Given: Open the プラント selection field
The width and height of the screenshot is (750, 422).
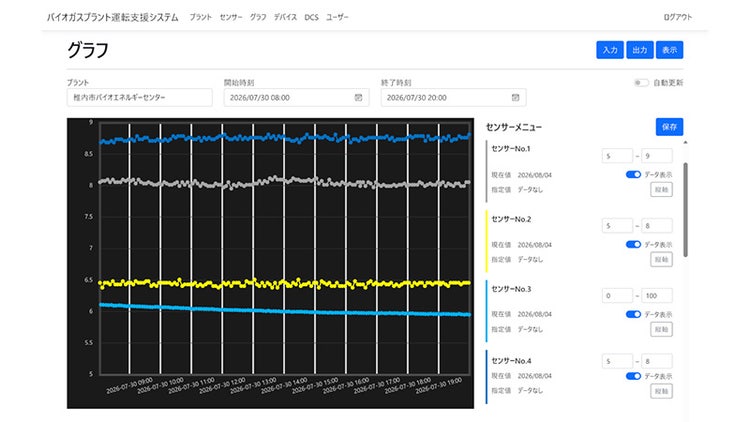Looking at the screenshot, I should point(140,98).
